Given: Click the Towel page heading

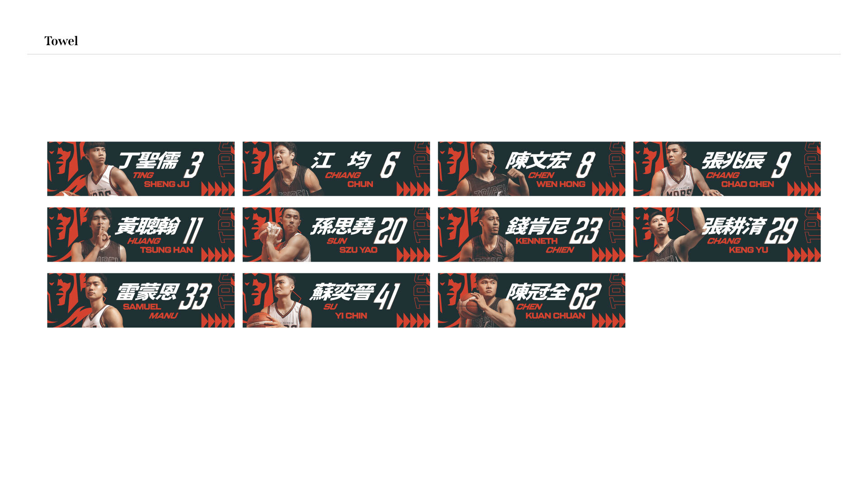Looking at the screenshot, I should (x=61, y=41).
